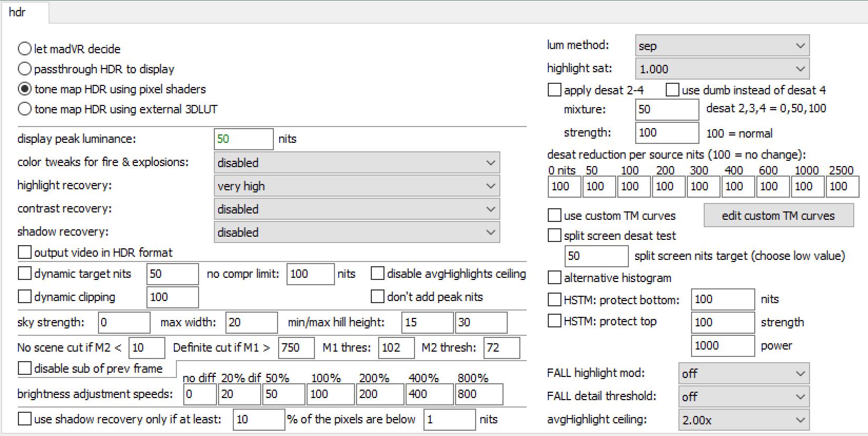Open the 'shadow recovery' dropdown

coord(357,232)
